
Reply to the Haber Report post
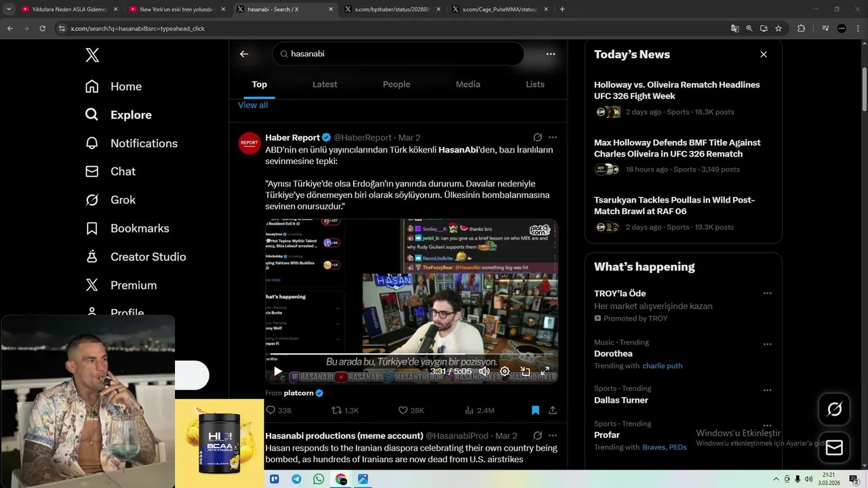[278, 411]
